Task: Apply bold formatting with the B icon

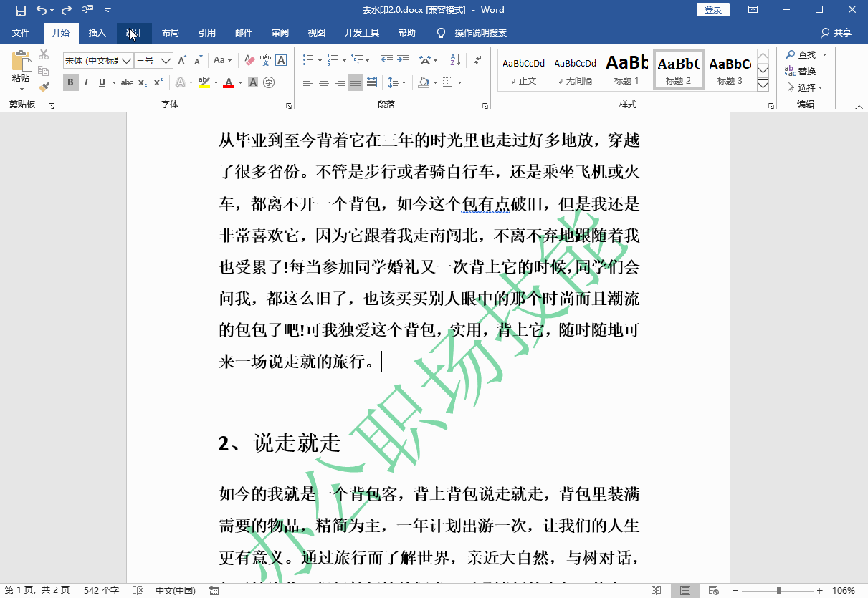Action: click(x=70, y=82)
